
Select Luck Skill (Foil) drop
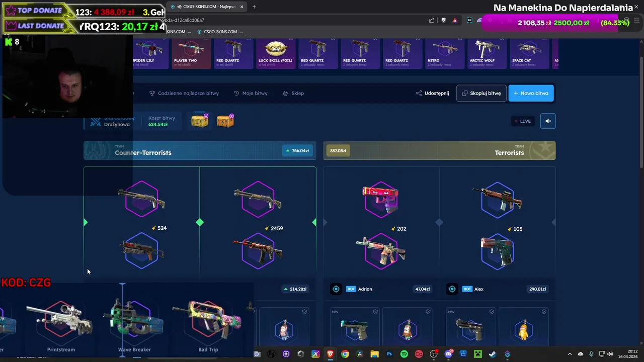[x=276, y=54]
